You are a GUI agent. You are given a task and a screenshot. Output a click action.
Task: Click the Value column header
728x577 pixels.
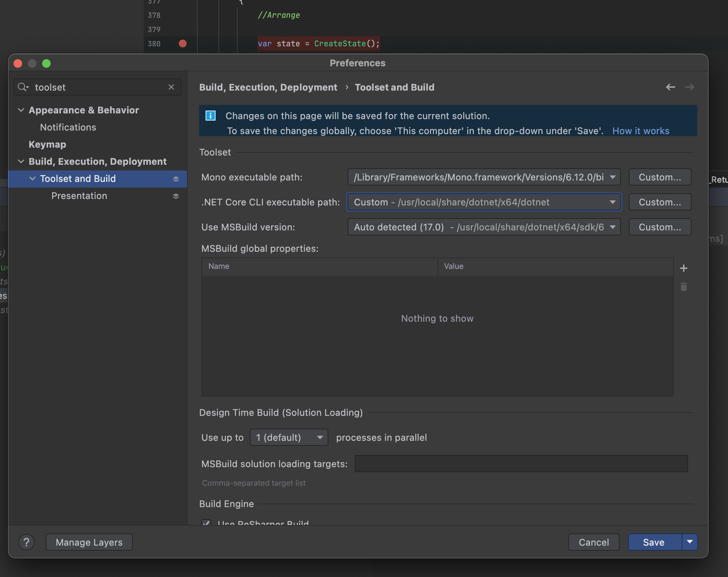tap(556, 266)
